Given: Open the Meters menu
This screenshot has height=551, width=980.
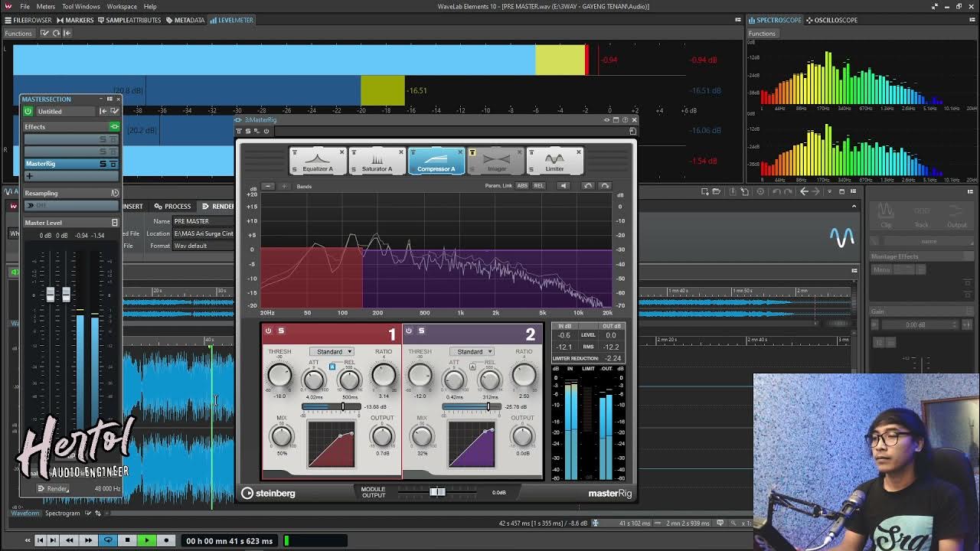Looking at the screenshot, I should point(46,6).
